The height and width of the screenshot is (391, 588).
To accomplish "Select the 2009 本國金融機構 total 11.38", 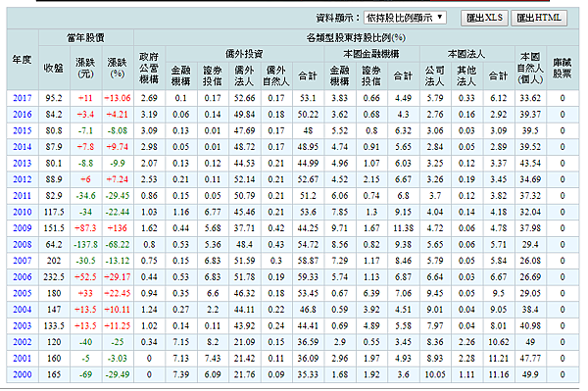I will (403, 228).
